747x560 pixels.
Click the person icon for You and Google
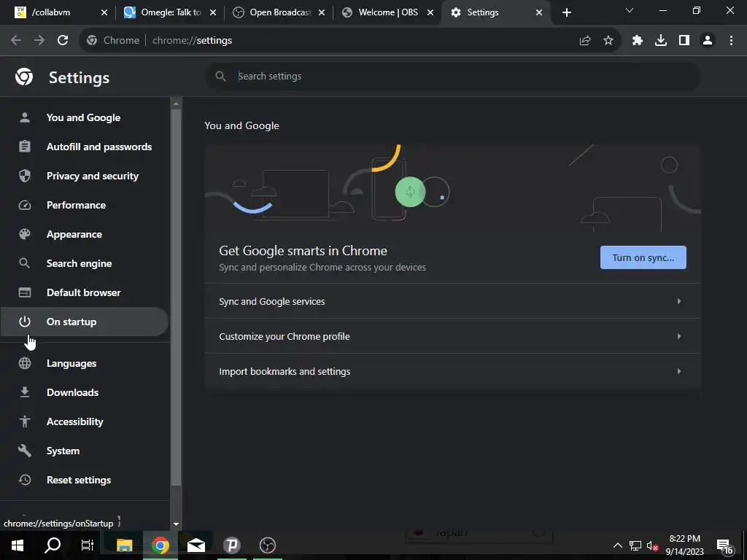tap(25, 117)
